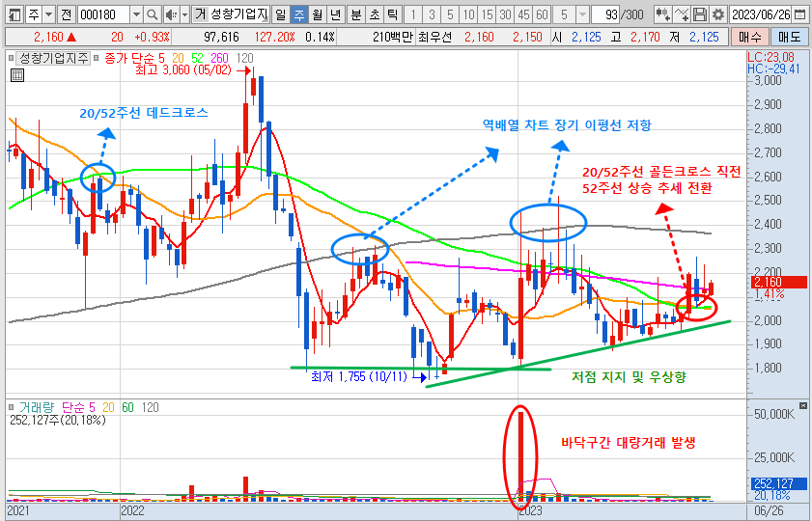This screenshot has height=521, width=812.
Task: Click the 성창기업지주 chart legend label
Action: pos(53,58)
